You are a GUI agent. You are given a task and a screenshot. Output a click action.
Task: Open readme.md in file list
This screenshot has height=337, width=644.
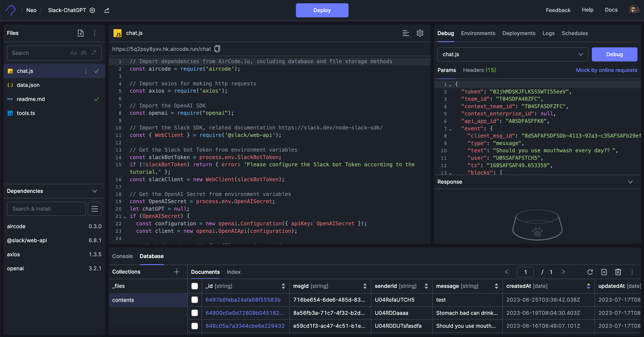(54, 99)
